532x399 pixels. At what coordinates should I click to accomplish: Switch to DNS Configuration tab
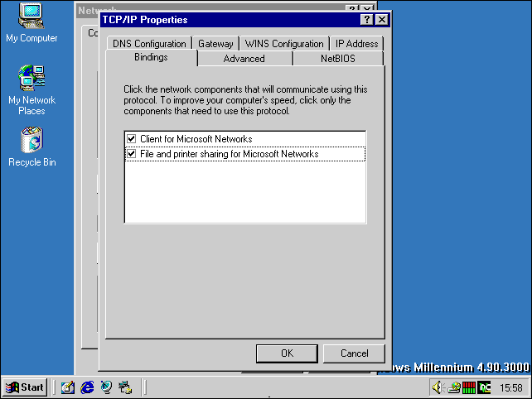[149, 44]
